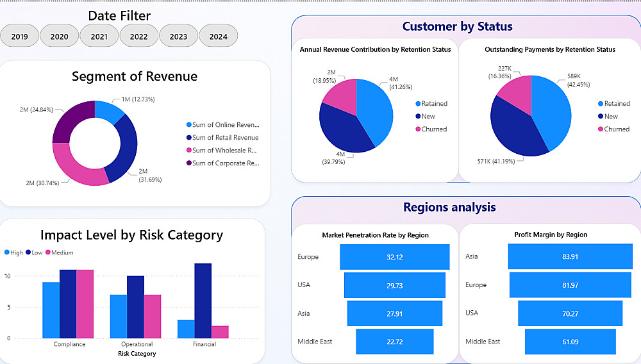Click the 589K Retained slice of payments pie
The width and height of the screenshot is (641, 364).
tap(552, 110)
